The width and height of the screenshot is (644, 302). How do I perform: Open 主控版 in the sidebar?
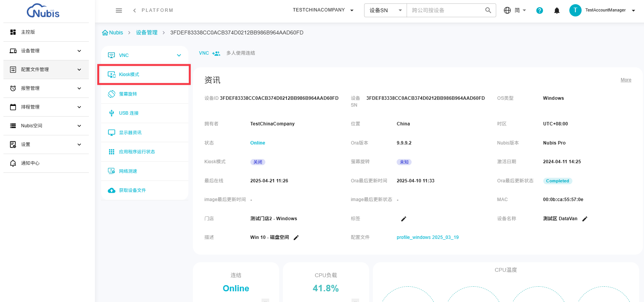point(46,32)
